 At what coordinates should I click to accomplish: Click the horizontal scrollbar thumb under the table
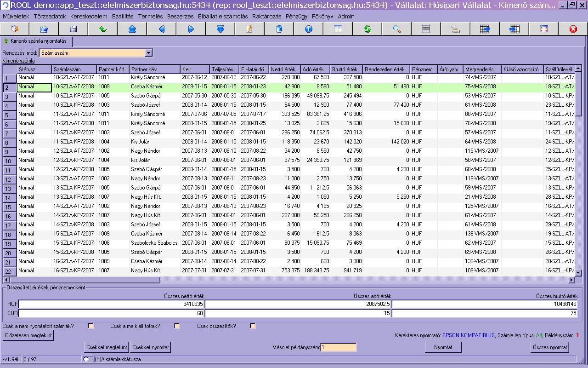pos(85,280)
